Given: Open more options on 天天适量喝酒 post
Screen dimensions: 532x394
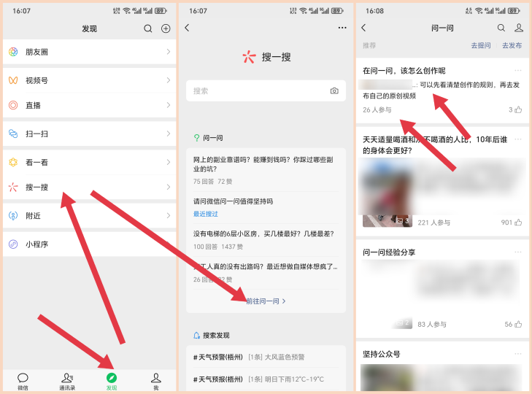Looking at the screenshot, I should 517,139.
